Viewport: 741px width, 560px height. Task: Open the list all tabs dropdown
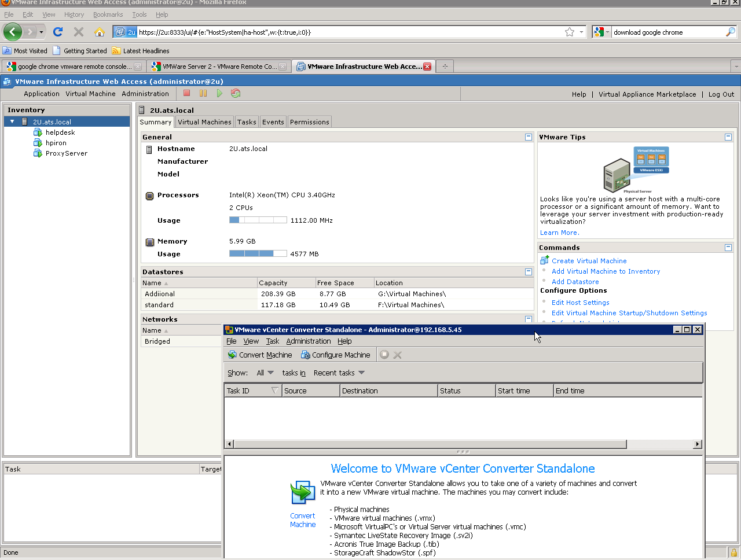(x=736, y=67)
